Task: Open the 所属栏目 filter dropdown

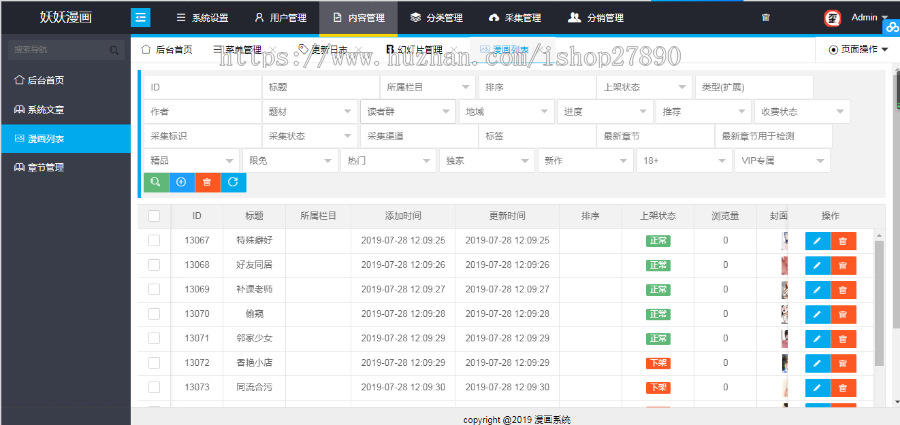Action: [x=428, y=87]
